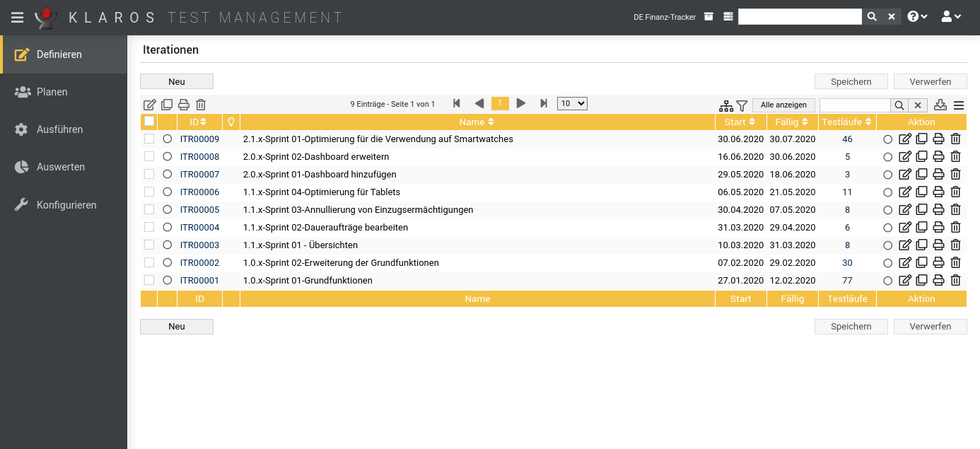Edit iteration ITR00004 via pencil icon
The image size is (980, 449).
(x=904, y=227)
